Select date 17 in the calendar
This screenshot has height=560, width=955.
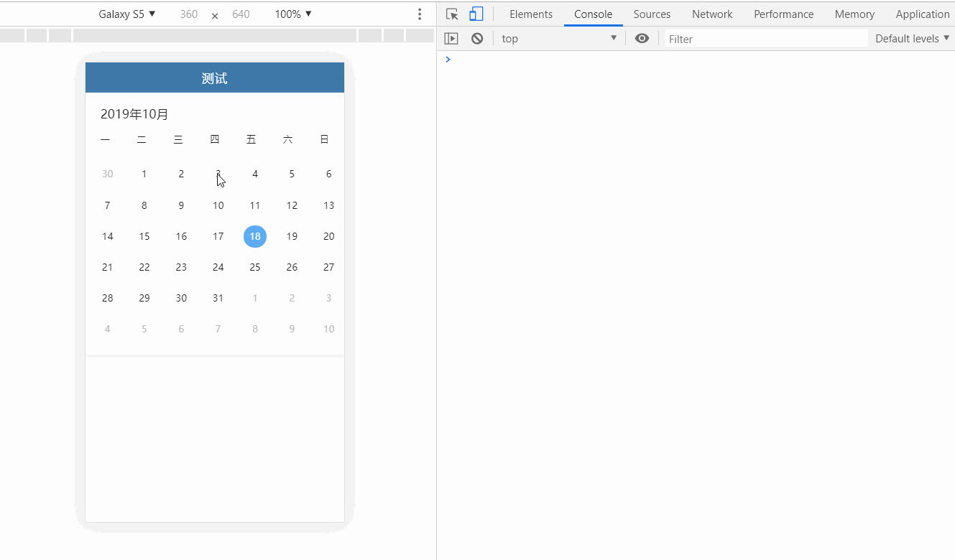click(x=218, y=236)
